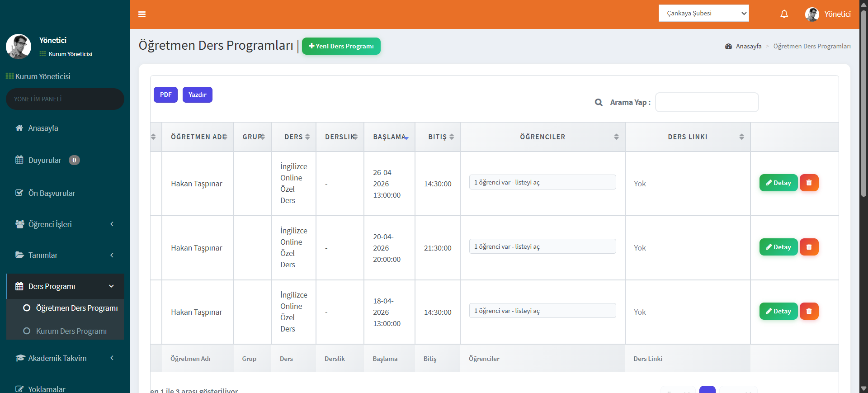The width and height of the screenshot is (868, 393).
Task: Delete the 18-04-2026 lesson with trash icon
Action: 809,311
